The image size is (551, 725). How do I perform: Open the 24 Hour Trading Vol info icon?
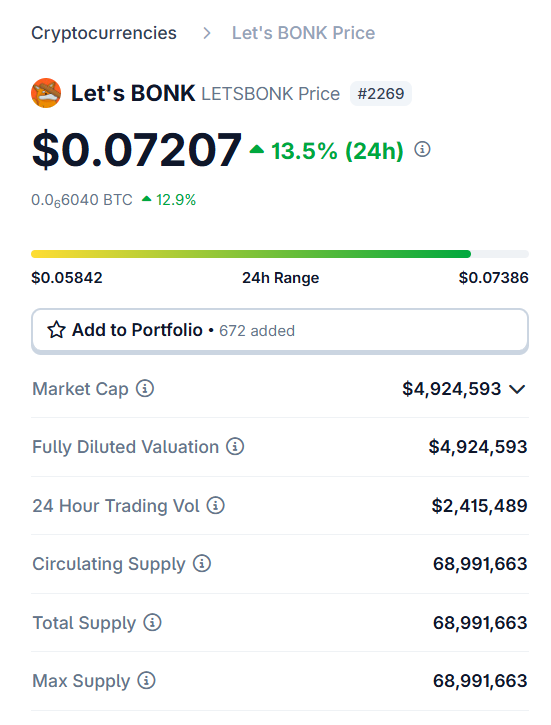click(215, 505)
